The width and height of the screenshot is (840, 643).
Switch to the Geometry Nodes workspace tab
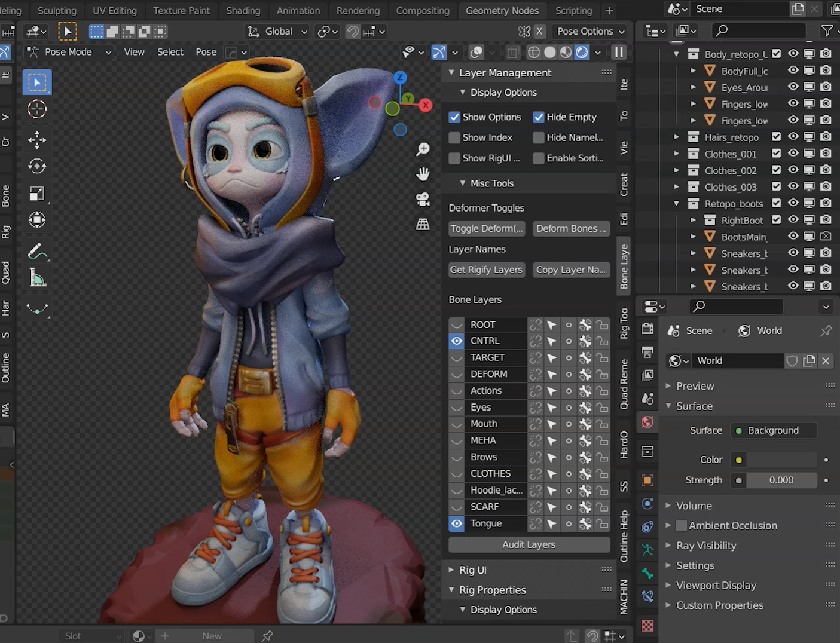click(x=502, y=11)
